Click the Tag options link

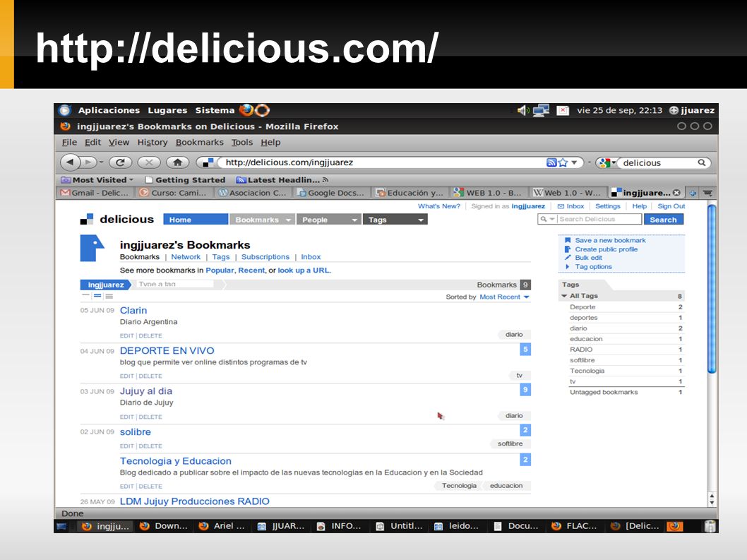point(593,267)
